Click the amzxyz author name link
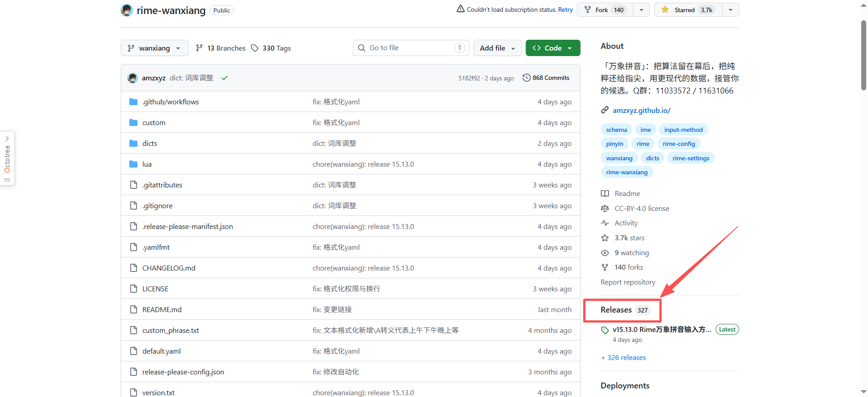The height and width of the screenshot is (397, 868). coord(154,78)
